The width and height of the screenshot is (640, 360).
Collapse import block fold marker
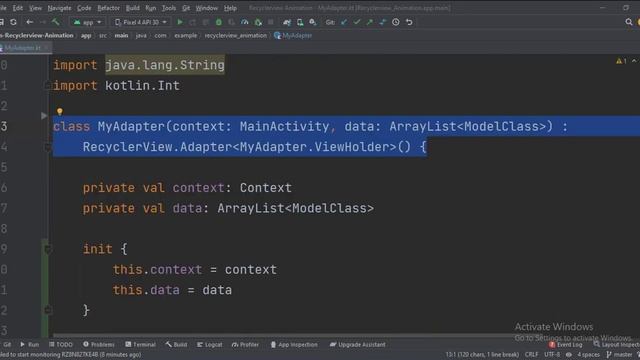coord(47,86)
